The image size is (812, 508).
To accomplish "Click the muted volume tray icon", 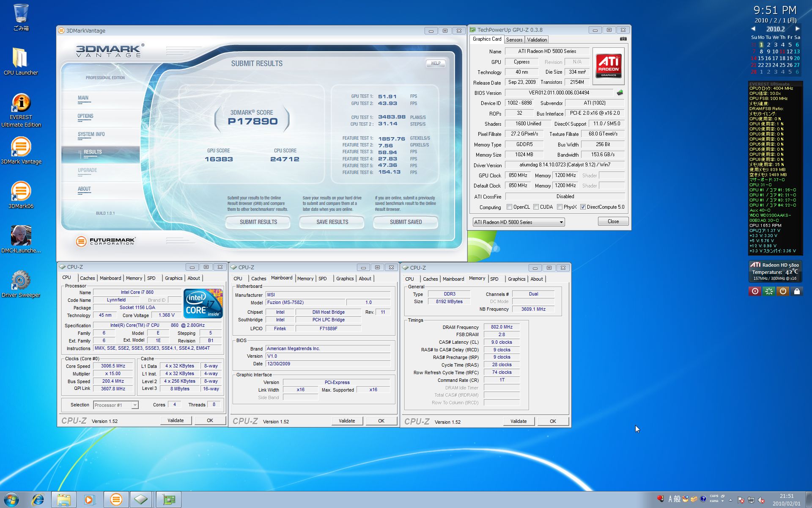I will pos(761,500).
